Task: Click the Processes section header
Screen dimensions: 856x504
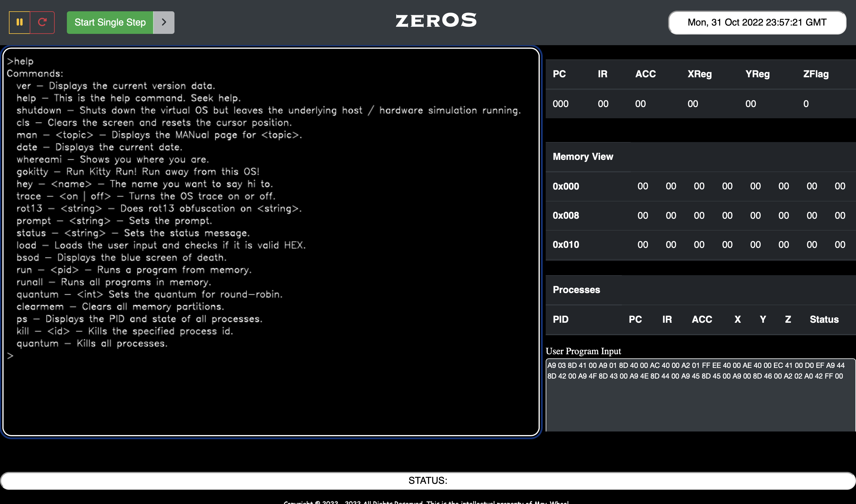Action: 576,290
